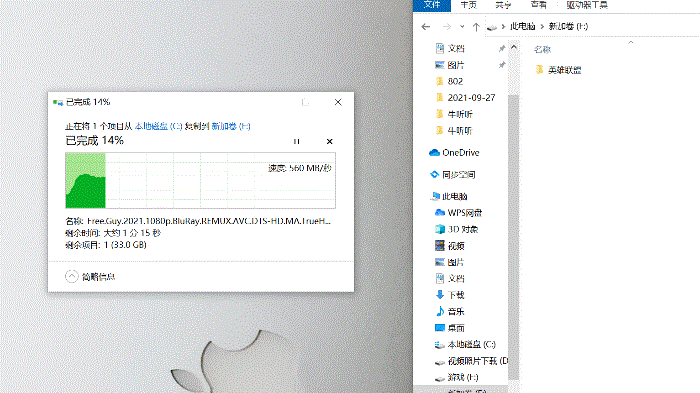700x393 pixels.
Task: Open the 文件 ribbon tab in Explorer
Action: (x=432, y=5)
